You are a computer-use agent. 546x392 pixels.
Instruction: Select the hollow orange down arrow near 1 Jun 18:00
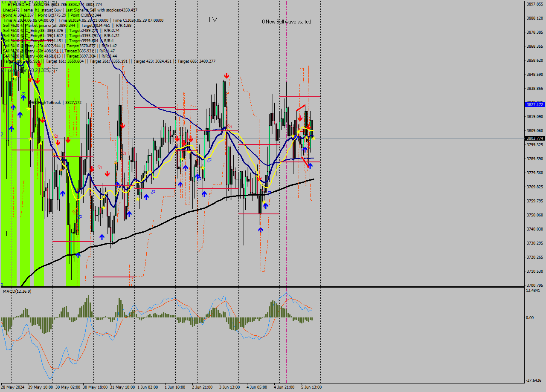pyautogui.click(x=124, y=153)
